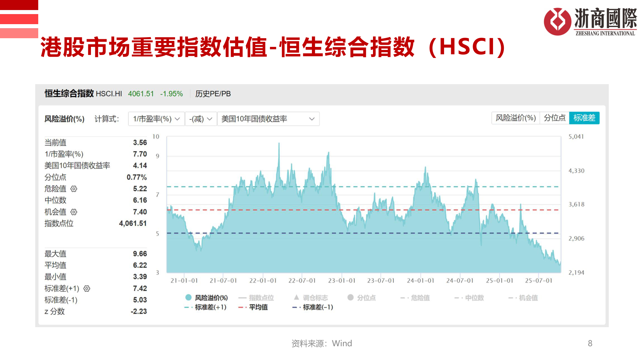Open the 1/市盈率(%) dropdown
The width and height of the screenshot is (644, 362).
[155, 119]
